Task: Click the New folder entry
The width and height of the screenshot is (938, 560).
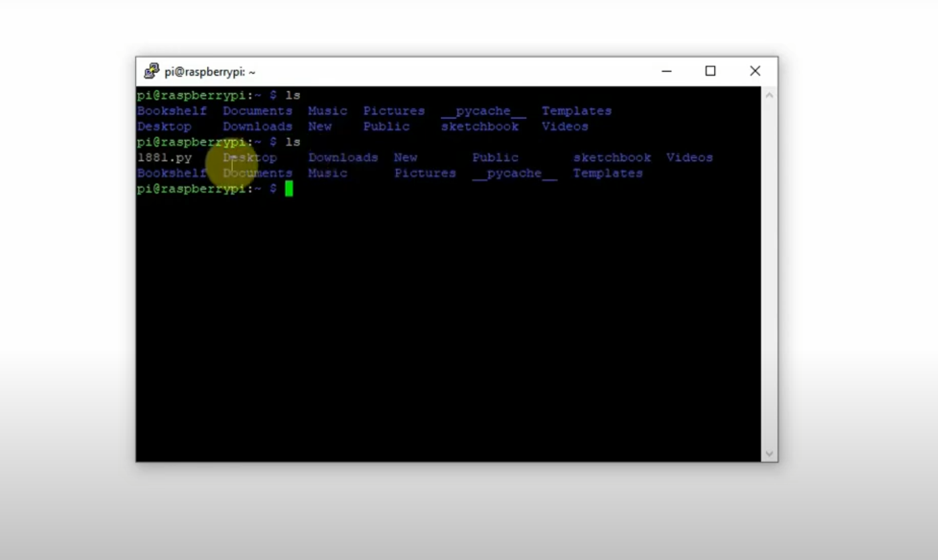Action: [319, 126]
